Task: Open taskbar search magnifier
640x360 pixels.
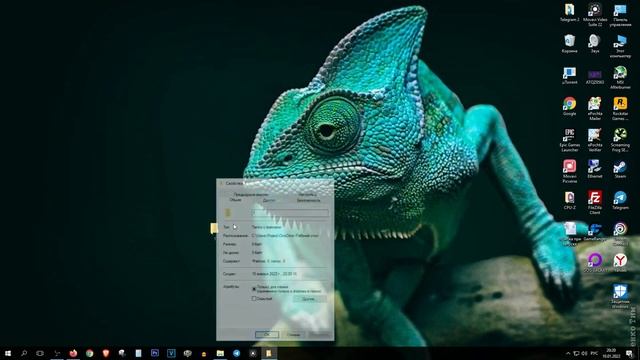Action: click(x=24, y=353)
